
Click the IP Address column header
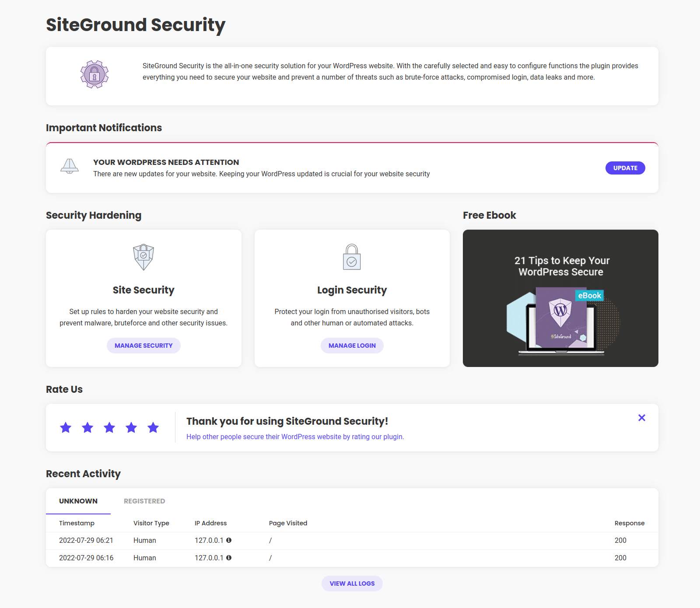[x=210, y=523]
